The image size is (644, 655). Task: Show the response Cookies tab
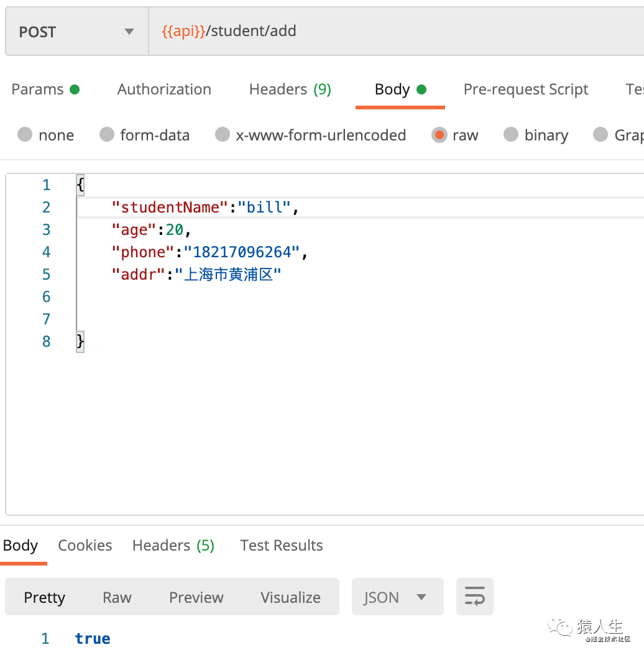click(85, 546)
